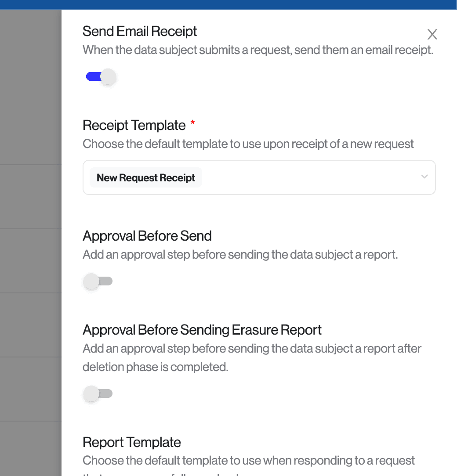Click the Approval Before Send description text

click(x=240, y=255)
